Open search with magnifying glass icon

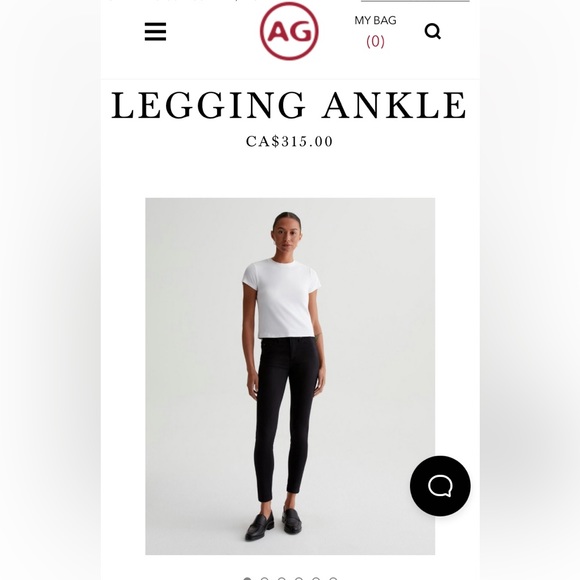pos(432,31)
